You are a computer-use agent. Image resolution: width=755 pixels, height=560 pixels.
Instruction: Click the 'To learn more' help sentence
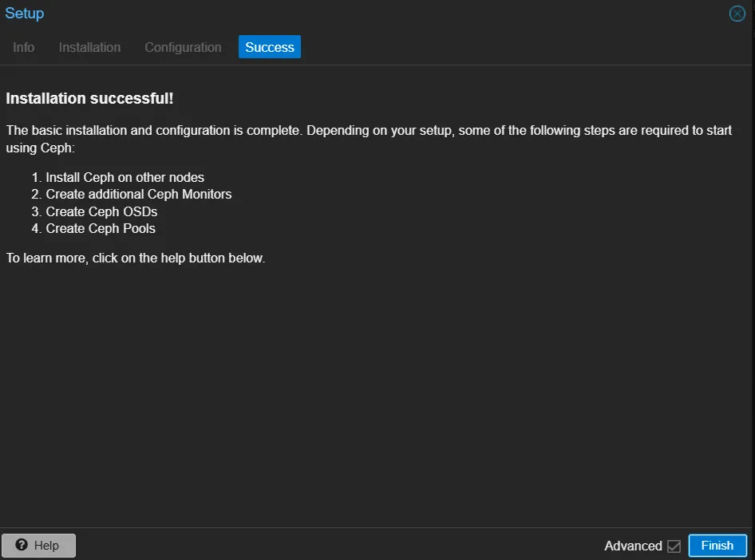coord(136,258)
